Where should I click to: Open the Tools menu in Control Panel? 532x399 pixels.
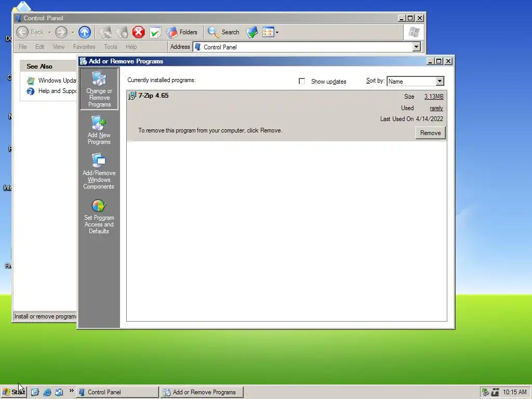coord(110,47)
